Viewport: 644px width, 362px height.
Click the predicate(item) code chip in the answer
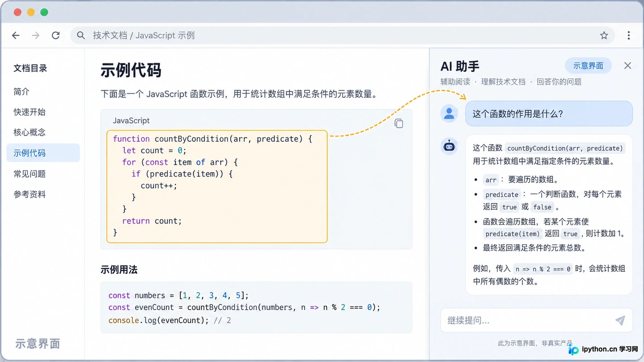click(513, 234)
